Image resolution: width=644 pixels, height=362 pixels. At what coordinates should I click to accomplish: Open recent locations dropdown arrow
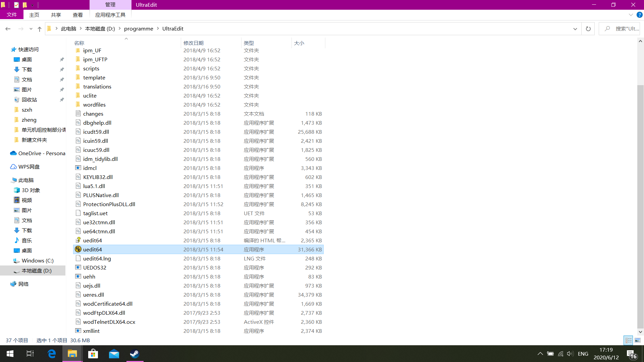point(31,29)
